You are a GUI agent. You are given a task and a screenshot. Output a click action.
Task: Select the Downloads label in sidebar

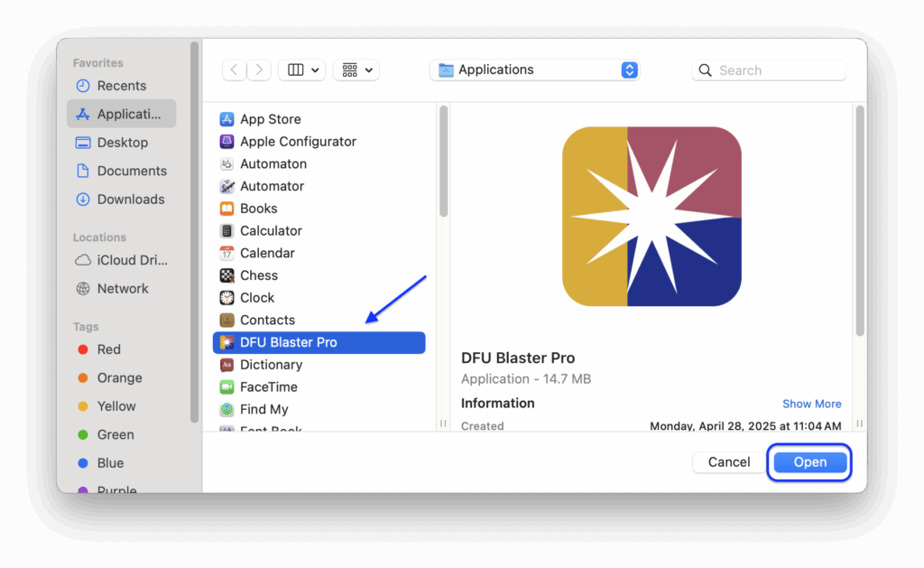131,200
